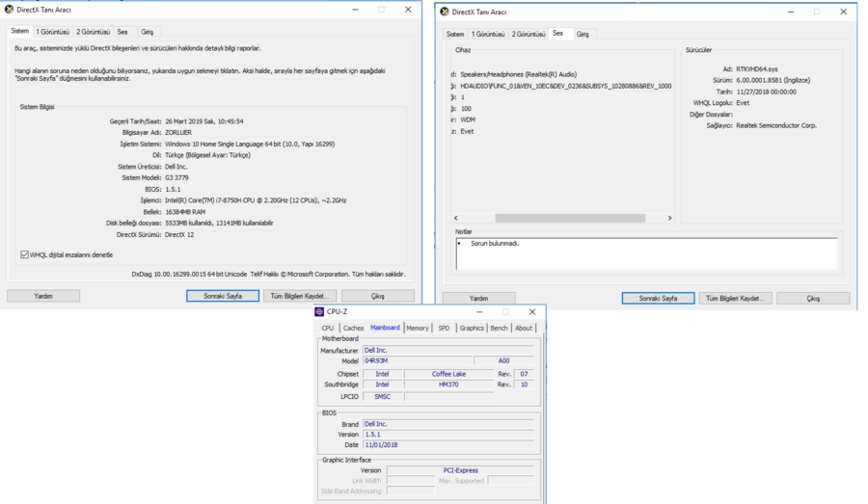Switch to Giriş tab in right DirectX window
The image size is (868, 504).
[583, 35]
